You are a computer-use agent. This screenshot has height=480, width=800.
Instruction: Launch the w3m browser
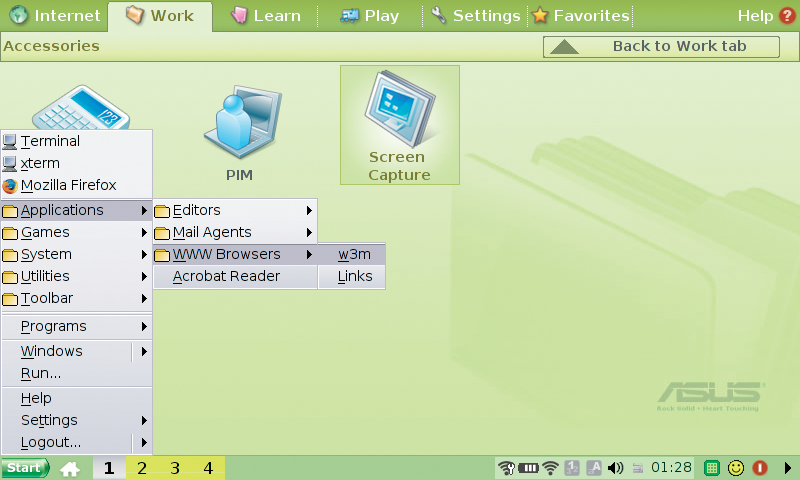point(352,254)
